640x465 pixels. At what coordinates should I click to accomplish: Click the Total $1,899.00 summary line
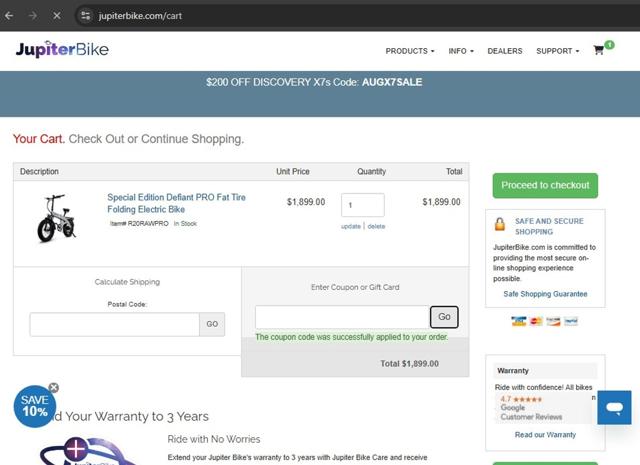pos(409,364)
